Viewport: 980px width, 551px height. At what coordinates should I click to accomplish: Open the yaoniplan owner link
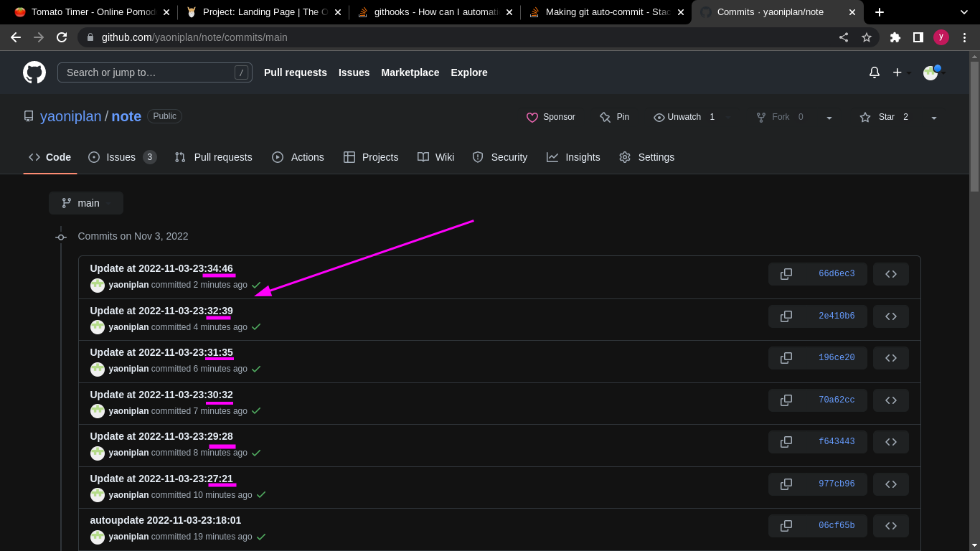coord(71,116)
